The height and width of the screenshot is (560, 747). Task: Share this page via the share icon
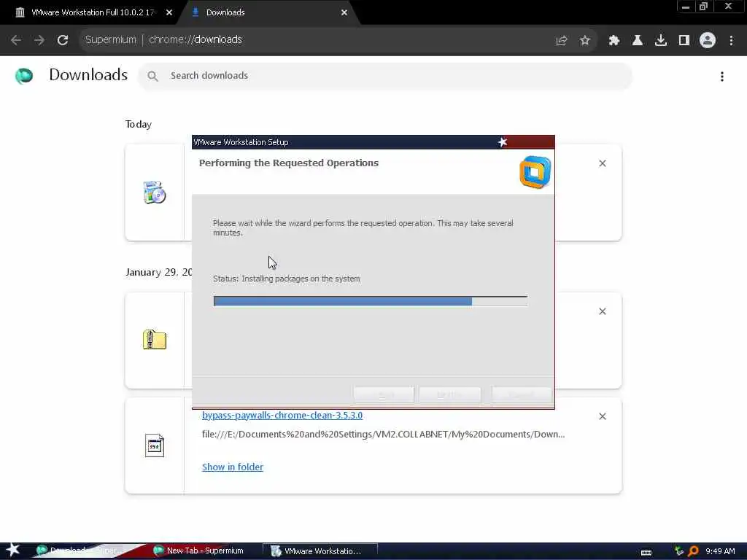coord(562,41)
